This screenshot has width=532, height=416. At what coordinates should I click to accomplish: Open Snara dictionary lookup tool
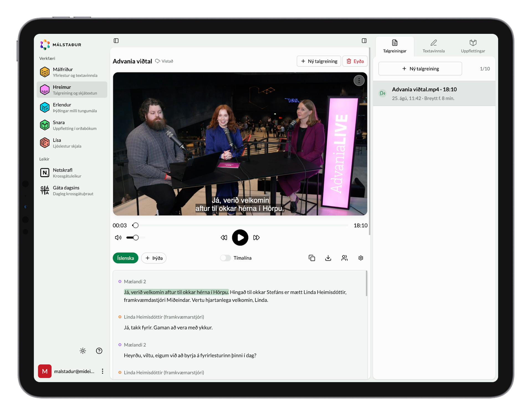tap(72, 125)
